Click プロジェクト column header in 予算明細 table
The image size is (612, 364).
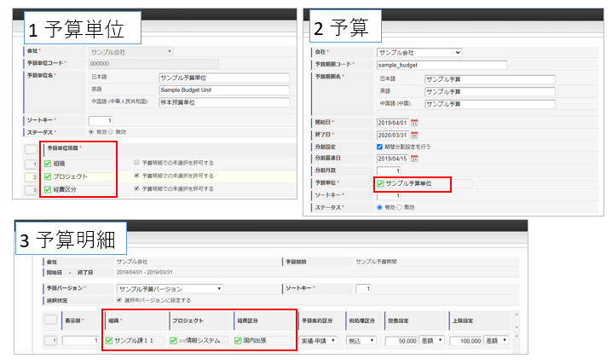pos(201,321)
